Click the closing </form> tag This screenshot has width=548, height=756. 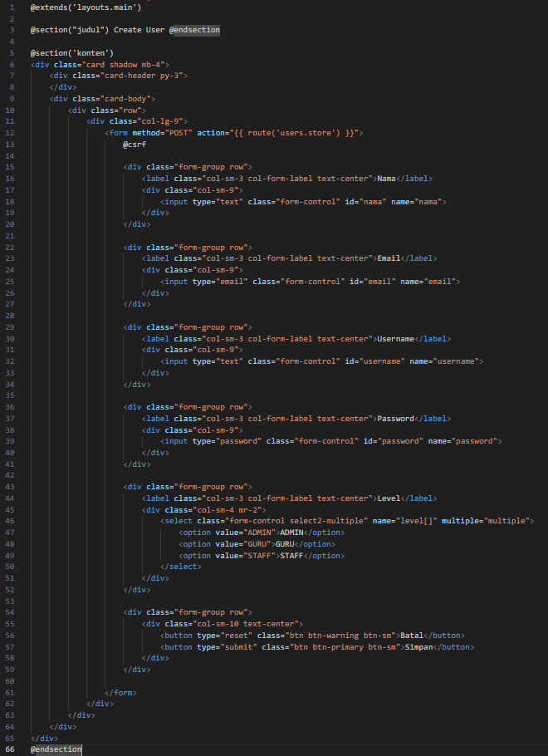coord(120,693)
